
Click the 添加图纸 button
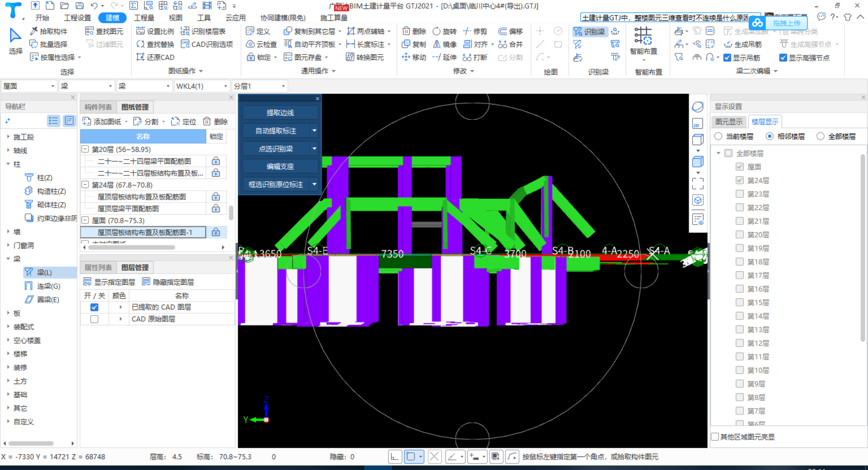[x=102, y=122]
